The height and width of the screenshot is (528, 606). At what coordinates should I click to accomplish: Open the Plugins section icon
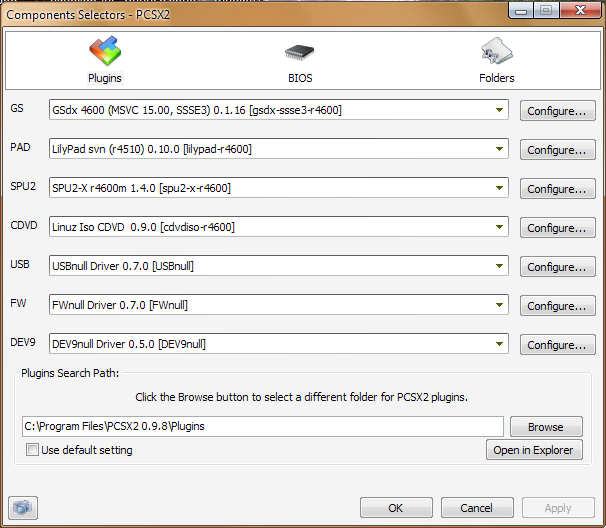[105, 51]
